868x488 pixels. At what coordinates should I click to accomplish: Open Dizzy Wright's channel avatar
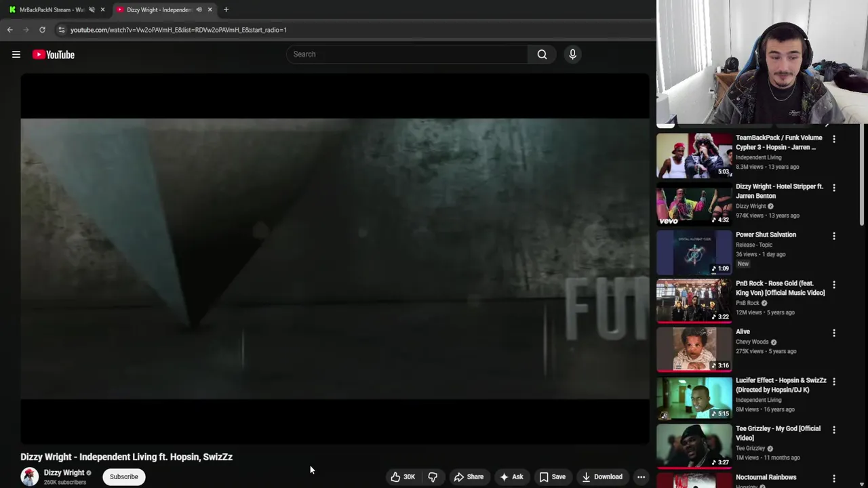pyautogui.click(x=30, y=476)
